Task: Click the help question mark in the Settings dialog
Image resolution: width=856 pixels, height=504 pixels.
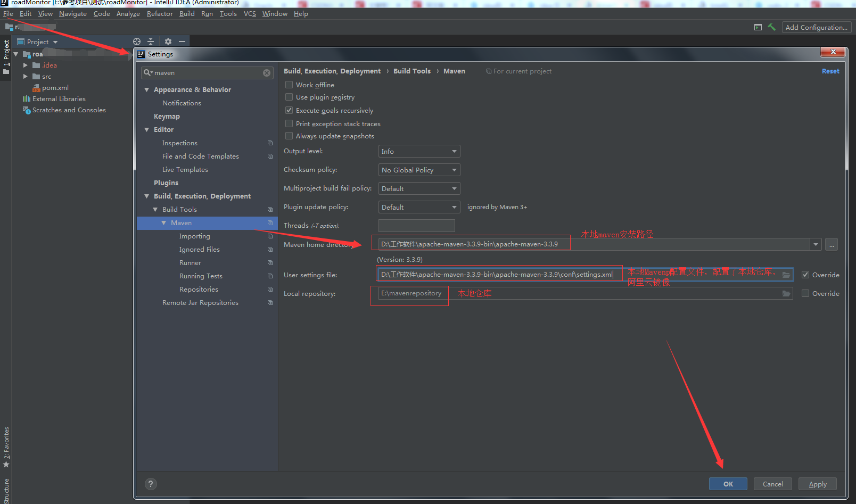Action: pos(151,484)
